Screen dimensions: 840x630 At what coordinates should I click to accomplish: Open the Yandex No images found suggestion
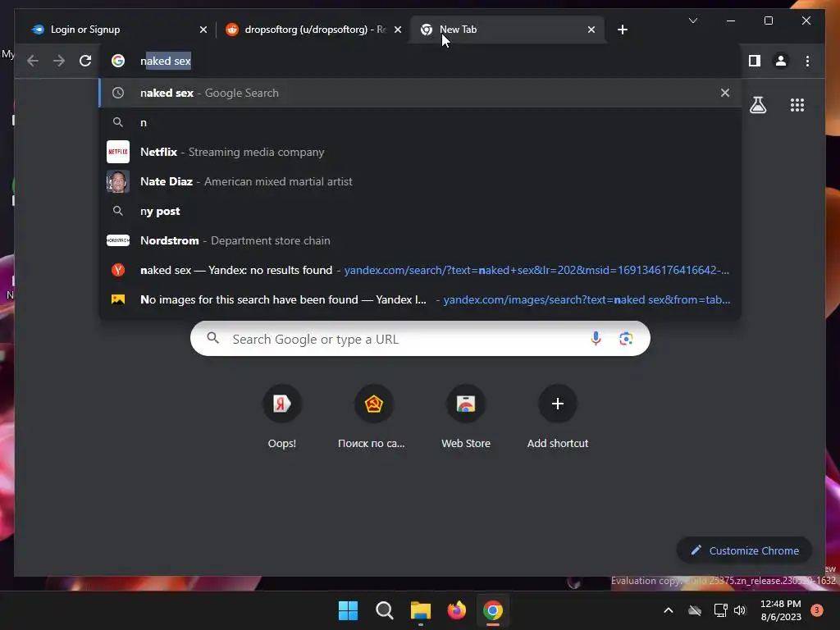[x=420, y=299]
